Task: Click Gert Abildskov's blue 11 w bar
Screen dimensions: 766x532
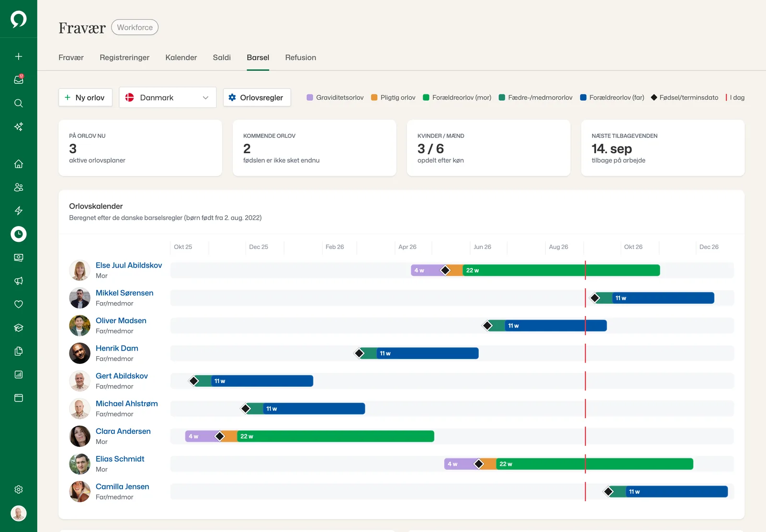Action: pyautogui.click(x=262, y=381)
